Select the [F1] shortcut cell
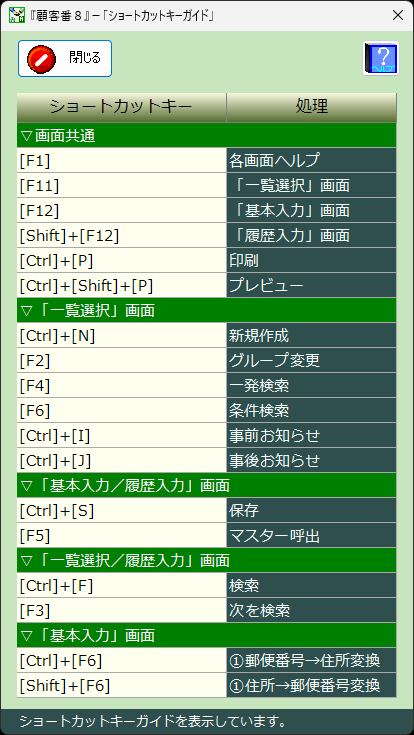This screenshot has height=735, width=414. click(x=122, y=160)
